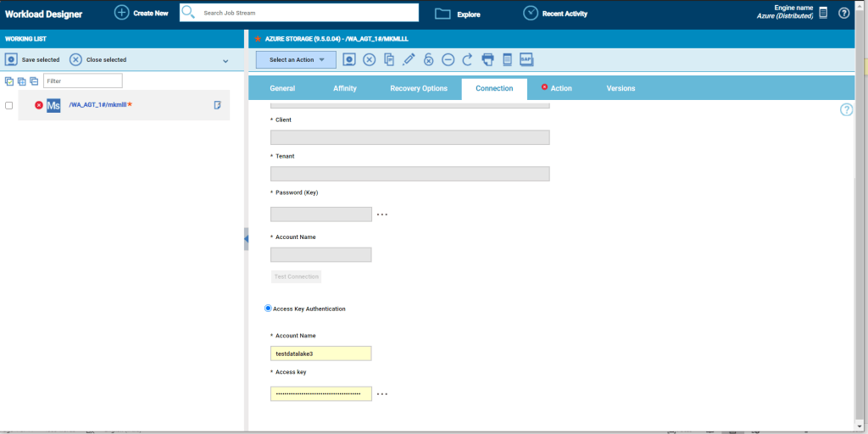Click the SAP icon in toolbar

pyautogui.click(x=526, y=59)
